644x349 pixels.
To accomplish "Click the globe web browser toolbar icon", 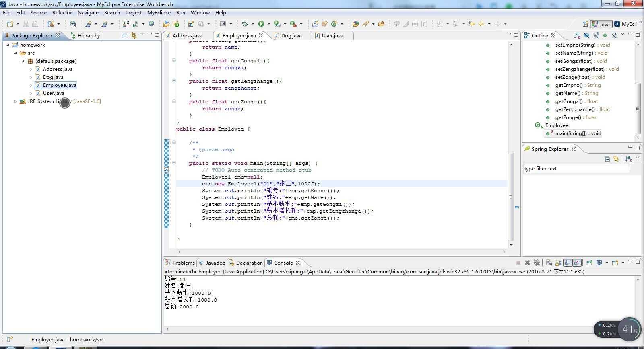I will click(x=151, y=24).
